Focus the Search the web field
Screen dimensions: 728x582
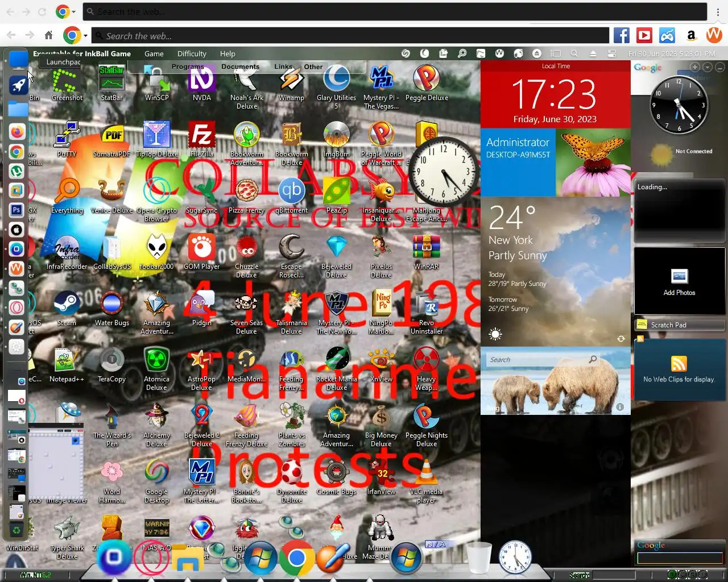(x=350, y=36)
